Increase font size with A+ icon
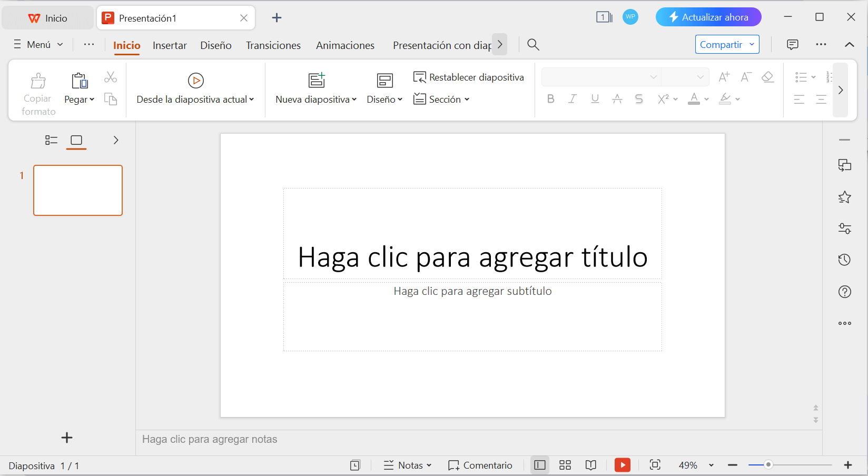The height and width of the screenshot is (476, 868). tap(724, 77)
